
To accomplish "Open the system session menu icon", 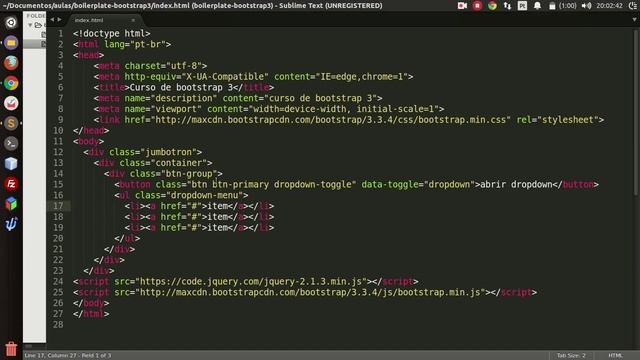I will [x=633, y=6].
